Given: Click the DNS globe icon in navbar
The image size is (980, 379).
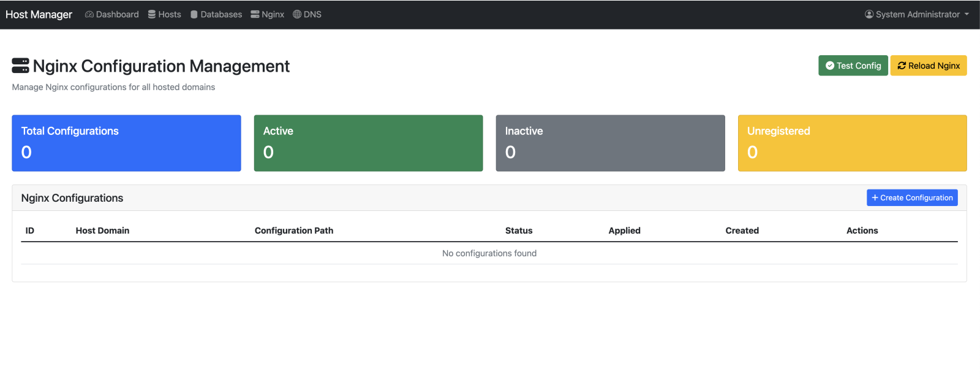Looking at the screenshot, I should (297, 14).
